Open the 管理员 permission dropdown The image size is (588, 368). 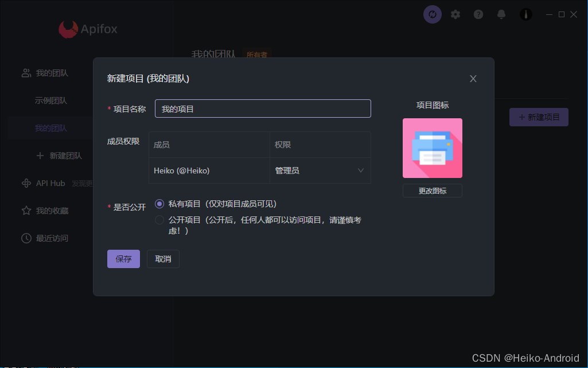click(x=320, y=171)
